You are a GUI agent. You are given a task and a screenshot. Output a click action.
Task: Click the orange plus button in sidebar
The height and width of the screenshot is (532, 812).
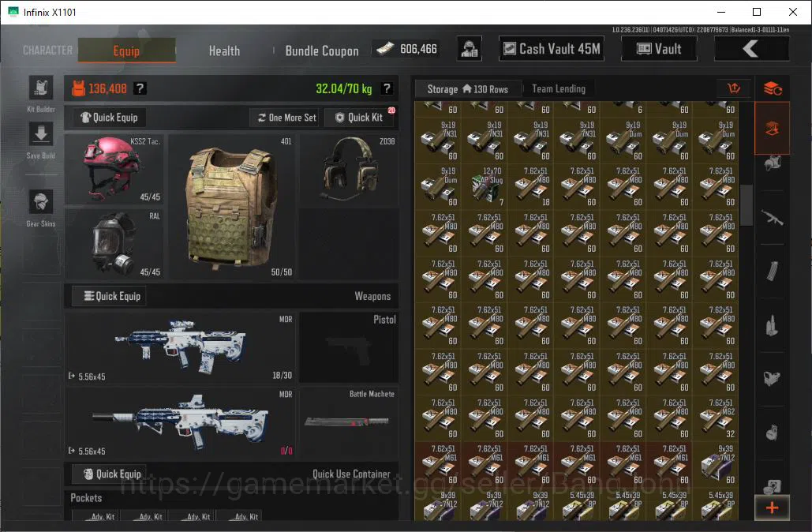point(772,508)
